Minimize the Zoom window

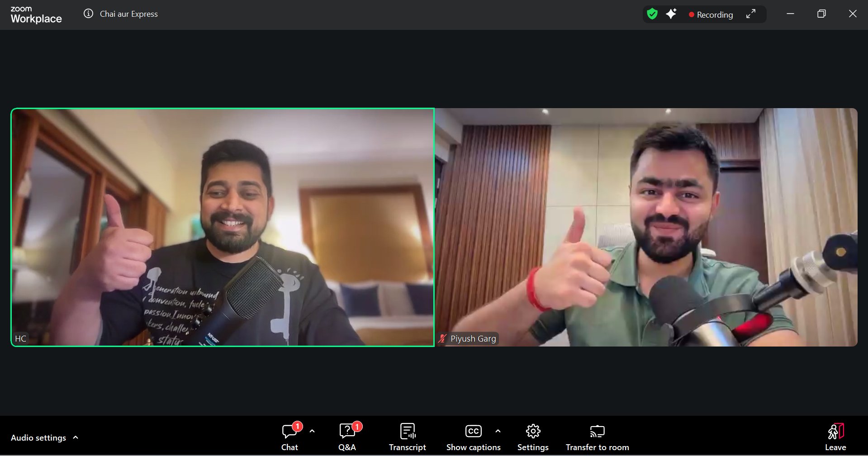pyautogui.click(x=790, y=14)
